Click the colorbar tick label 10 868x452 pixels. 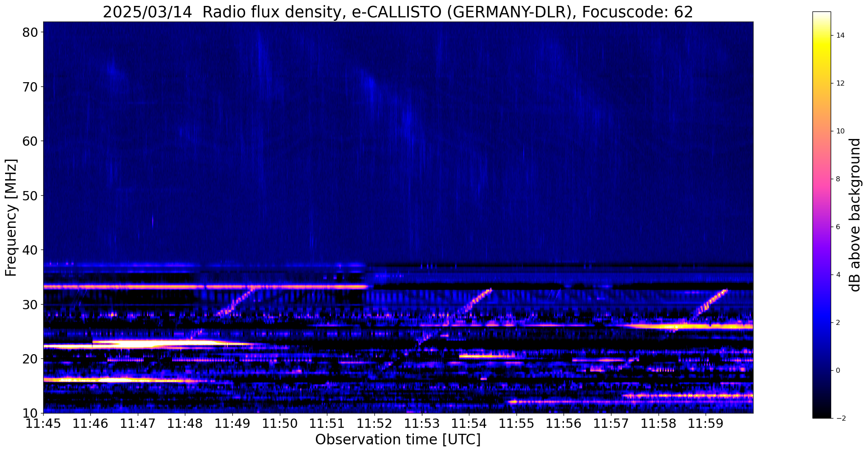coord(840,131)
